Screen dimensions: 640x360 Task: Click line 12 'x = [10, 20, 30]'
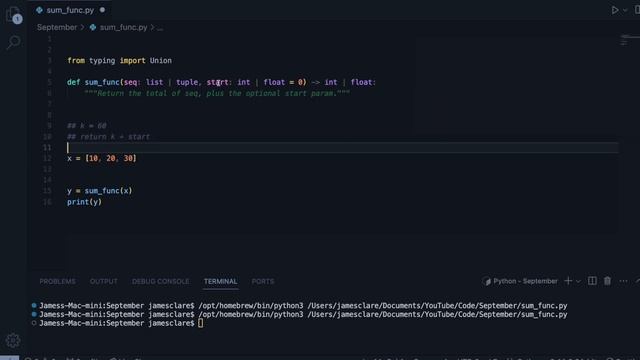point(102,158)
